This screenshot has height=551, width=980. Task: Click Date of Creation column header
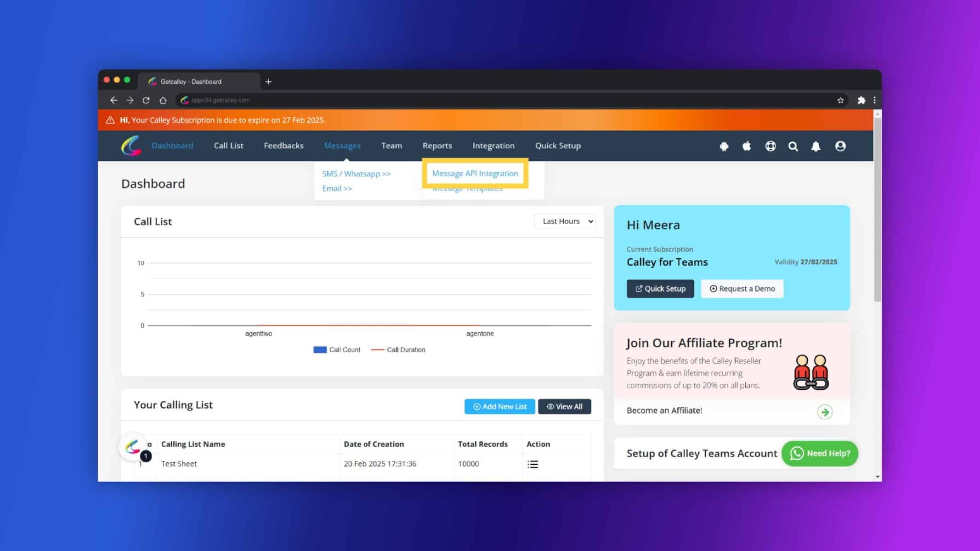[x=374, y=444]
